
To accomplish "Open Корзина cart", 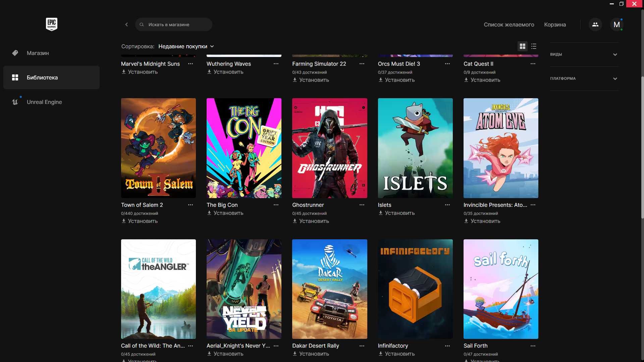I will (x=555, y=24).
